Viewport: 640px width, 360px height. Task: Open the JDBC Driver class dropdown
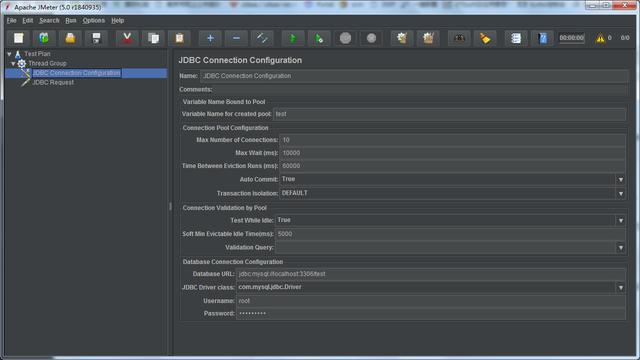(620, 288)
